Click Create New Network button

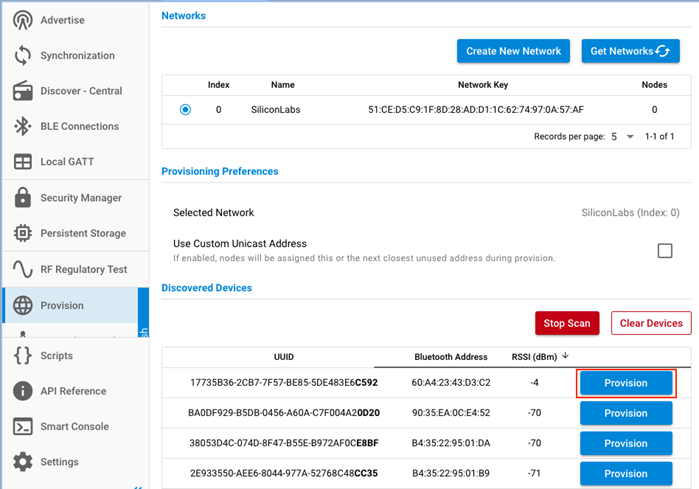pos(513,51)
